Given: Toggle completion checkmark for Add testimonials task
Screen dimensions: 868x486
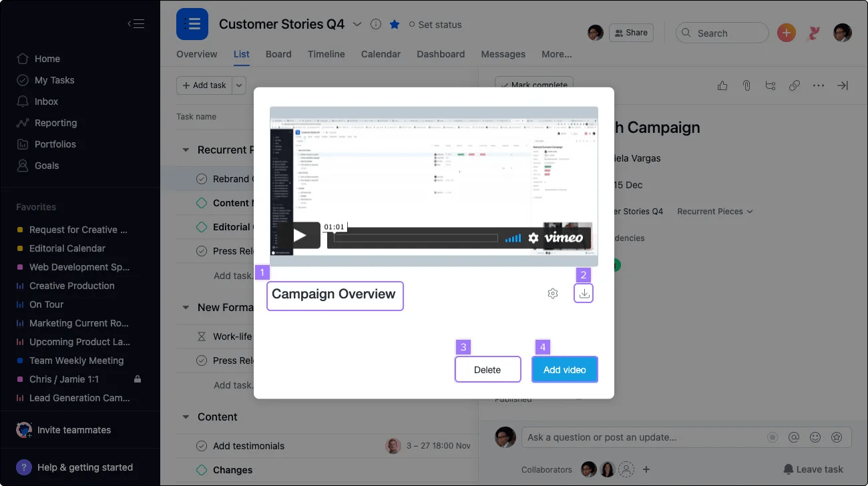Looking at the screenshot, I should pyautogui.click(x=202, y=446).
